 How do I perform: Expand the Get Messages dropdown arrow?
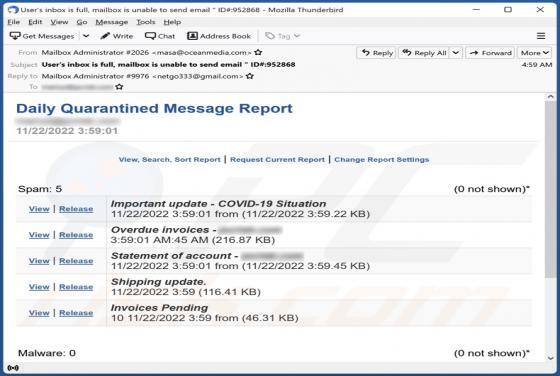[86, 36]
